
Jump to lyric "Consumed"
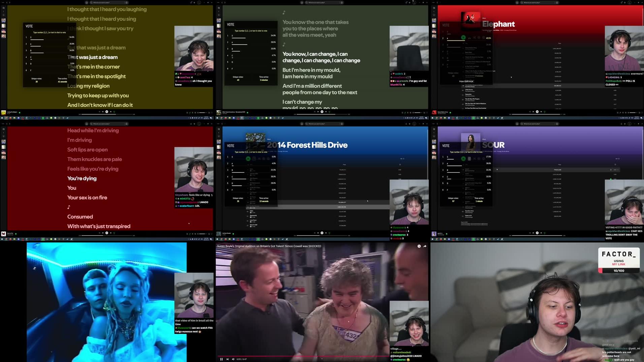point(80,217)
